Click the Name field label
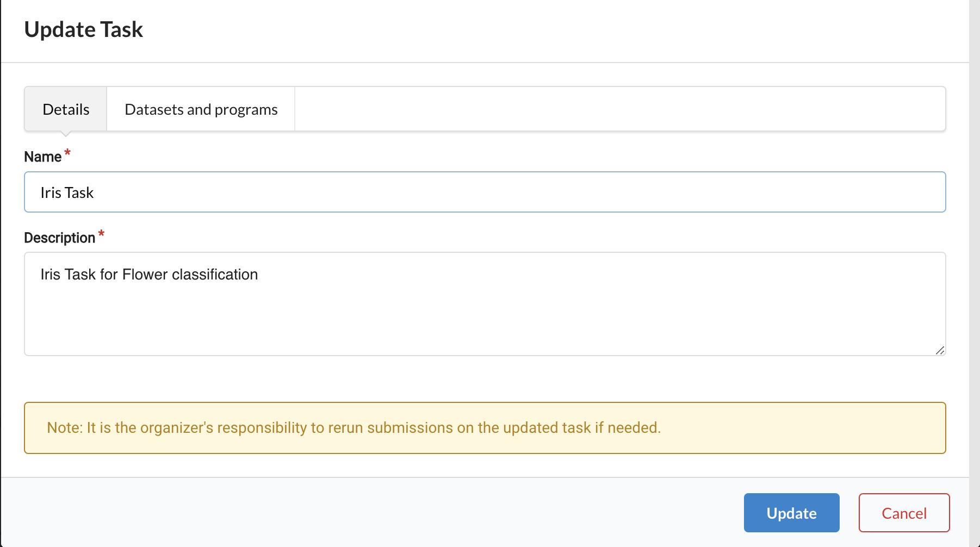The height and width of the screenshot is (547, 980). (42, 157)
